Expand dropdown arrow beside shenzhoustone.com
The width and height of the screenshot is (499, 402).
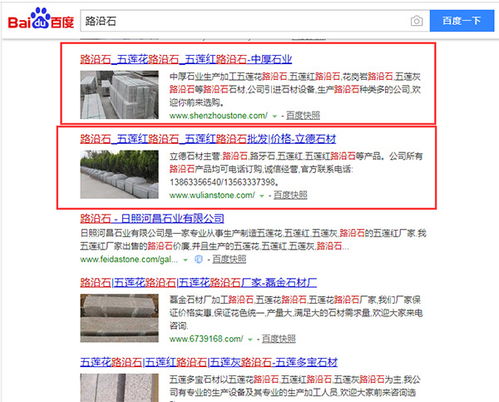(275, 116)
